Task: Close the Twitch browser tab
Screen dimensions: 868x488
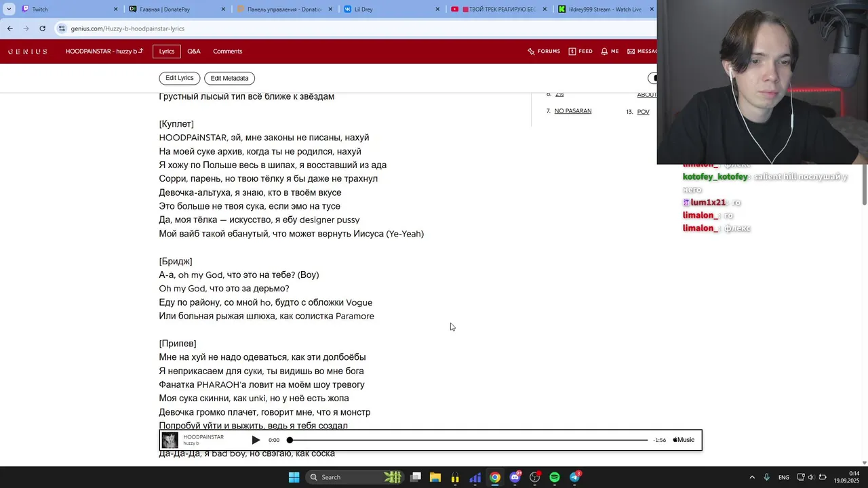Action: point(116,9)
